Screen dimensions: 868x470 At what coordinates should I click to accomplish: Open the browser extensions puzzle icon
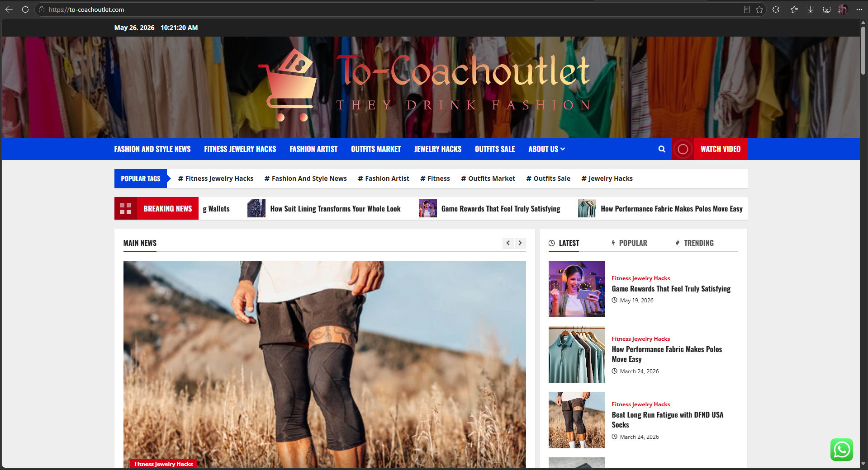pyautogui.click(x=776, y=9)
